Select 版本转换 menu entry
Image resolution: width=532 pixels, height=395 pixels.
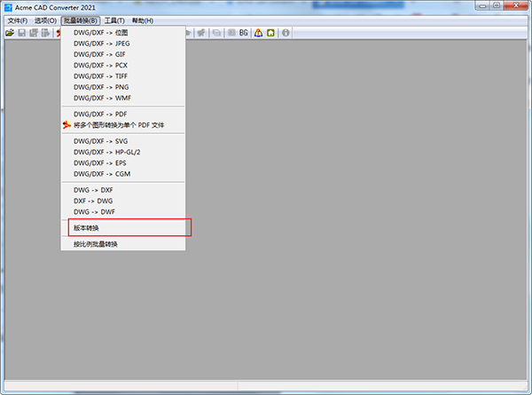123,228
